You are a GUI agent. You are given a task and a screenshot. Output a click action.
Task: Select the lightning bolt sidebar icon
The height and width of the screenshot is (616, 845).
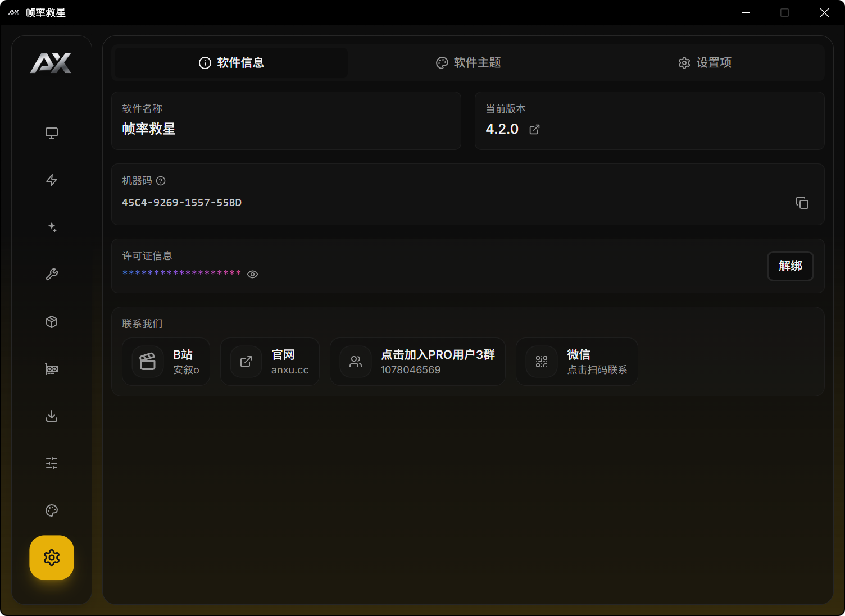pos(52,180)
